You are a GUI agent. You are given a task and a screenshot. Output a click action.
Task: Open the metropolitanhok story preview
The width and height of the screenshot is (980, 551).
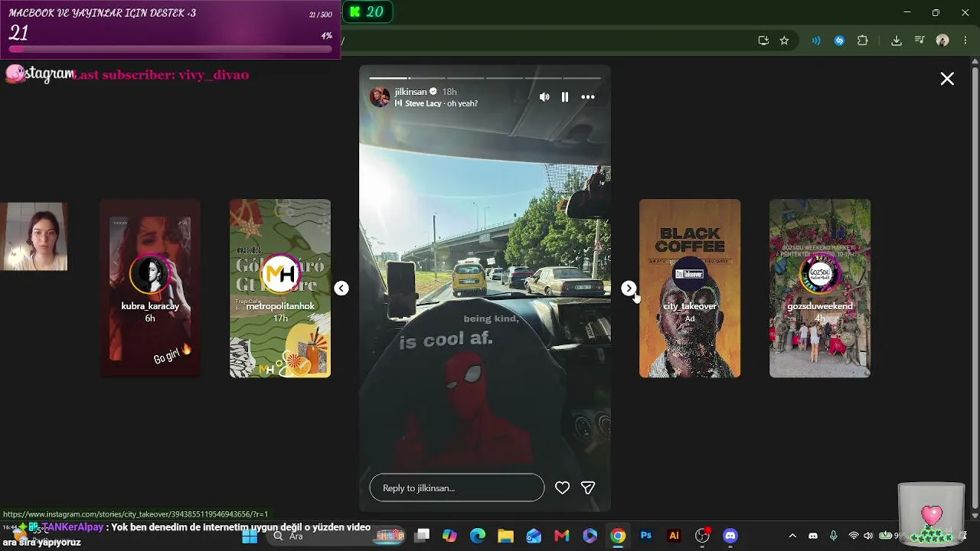point(280,289)
